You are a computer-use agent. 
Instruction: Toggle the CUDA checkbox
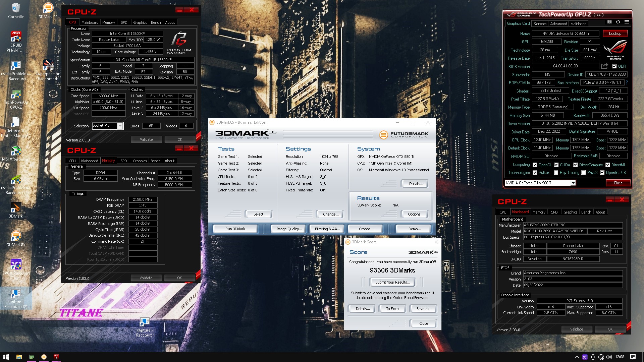click(x=556, y=165)
